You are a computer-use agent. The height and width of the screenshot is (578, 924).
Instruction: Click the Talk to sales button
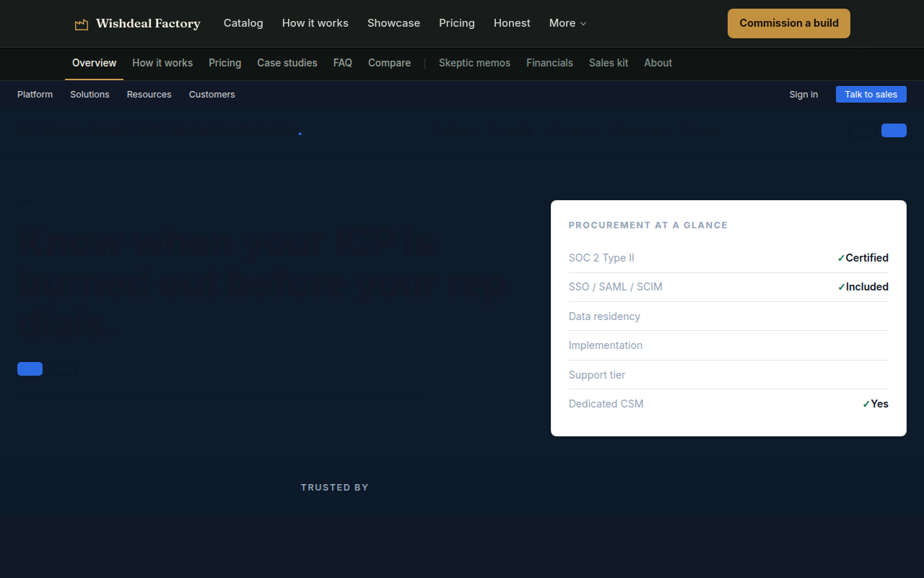tap(871, 95)
